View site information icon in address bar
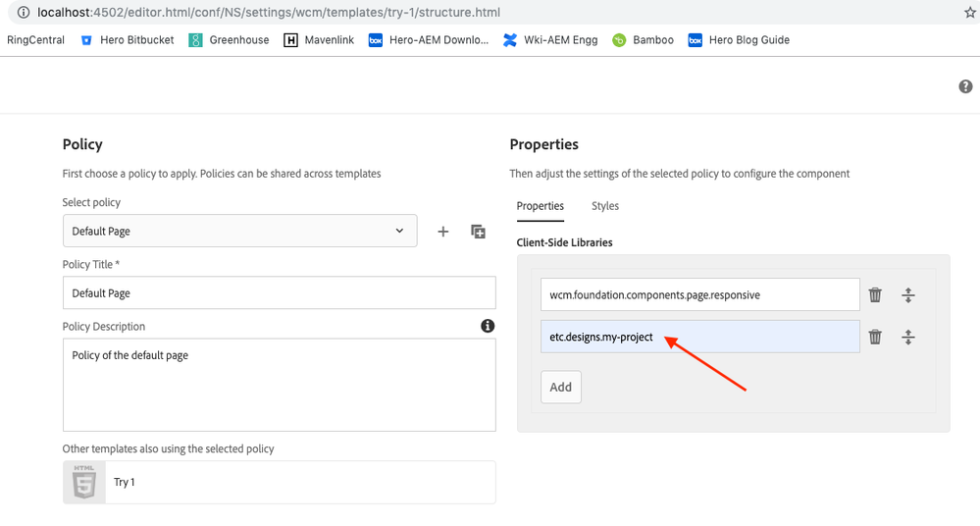This screenshot has width=980, height=526. click(x=24, y=12)
